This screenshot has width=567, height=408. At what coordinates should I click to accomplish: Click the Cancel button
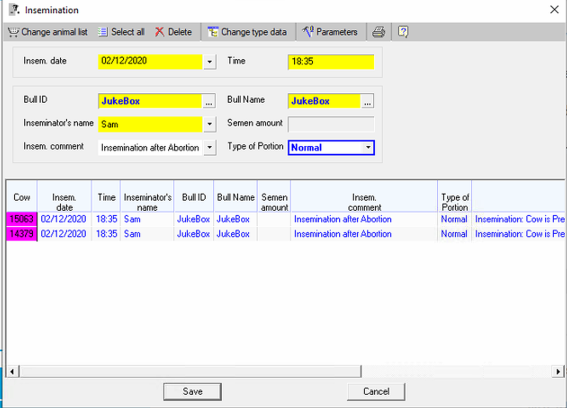[x=376, y=392]
